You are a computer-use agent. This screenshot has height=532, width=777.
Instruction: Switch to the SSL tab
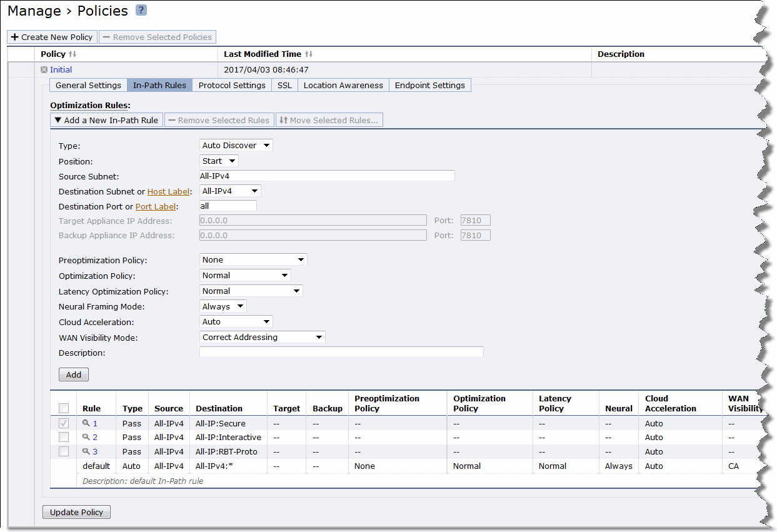[x=284, y=85]
